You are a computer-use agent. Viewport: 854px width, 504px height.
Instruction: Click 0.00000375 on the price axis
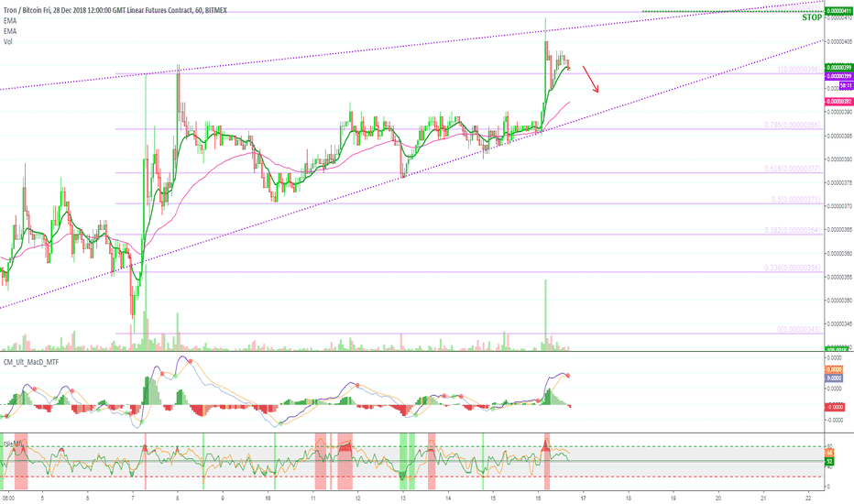click(x=839, y=183)
